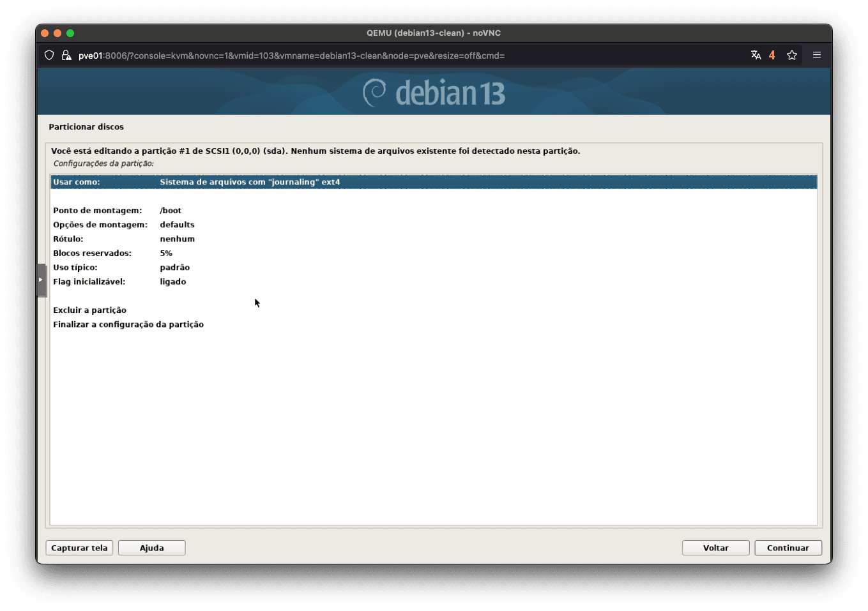The image size is (868, 611).
Task: Select 'Blocos reservados: 5%' row
Action: point(434,253)
